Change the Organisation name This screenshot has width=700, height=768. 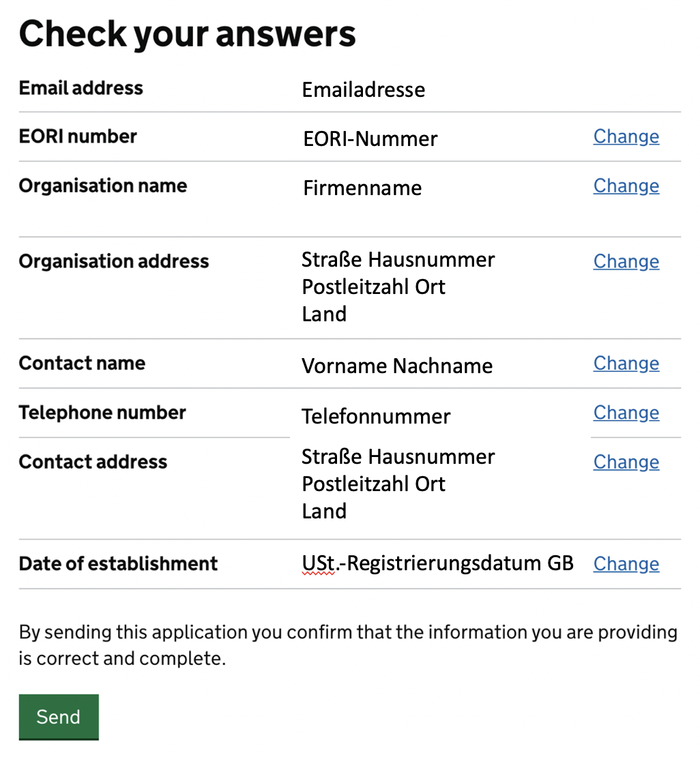(x=626, y=186)
